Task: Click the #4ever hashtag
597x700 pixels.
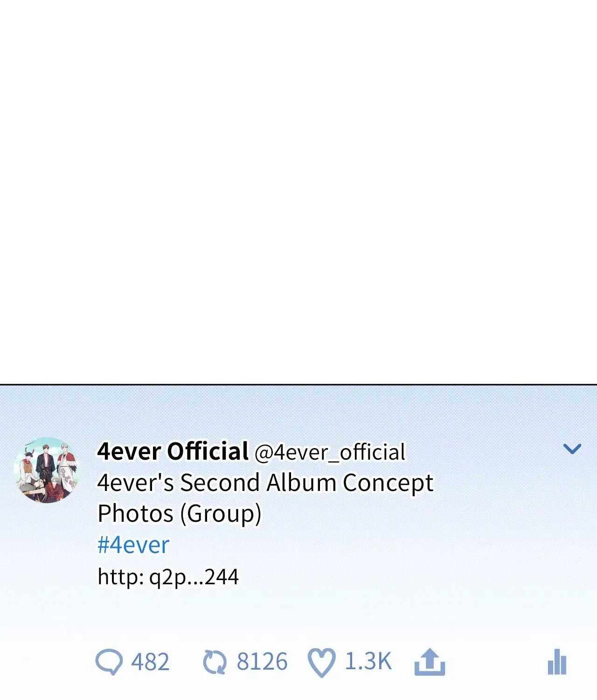Action: coord(133,545)
